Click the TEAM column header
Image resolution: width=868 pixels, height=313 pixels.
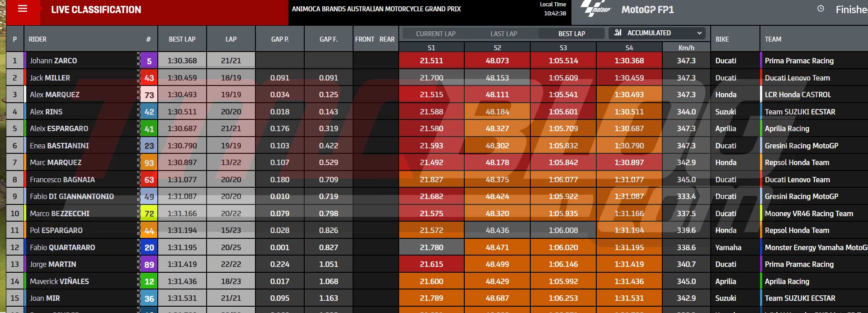coord(773,39)
